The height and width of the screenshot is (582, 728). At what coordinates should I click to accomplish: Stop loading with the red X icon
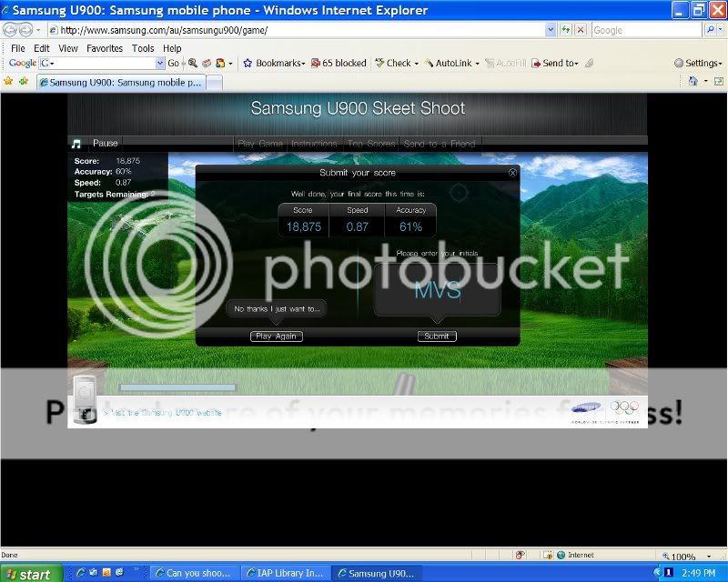(581, 30)
